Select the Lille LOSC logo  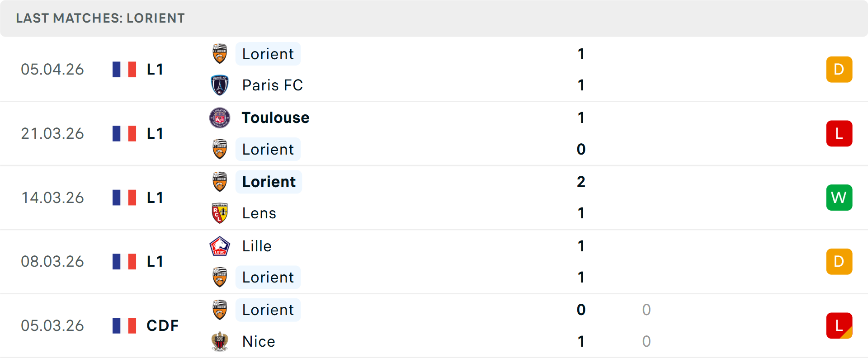[220, 246]
